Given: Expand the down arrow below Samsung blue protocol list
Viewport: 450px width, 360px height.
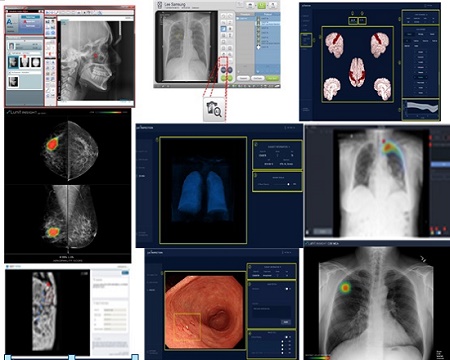Looking at the screenshot, I should (258, 72).
